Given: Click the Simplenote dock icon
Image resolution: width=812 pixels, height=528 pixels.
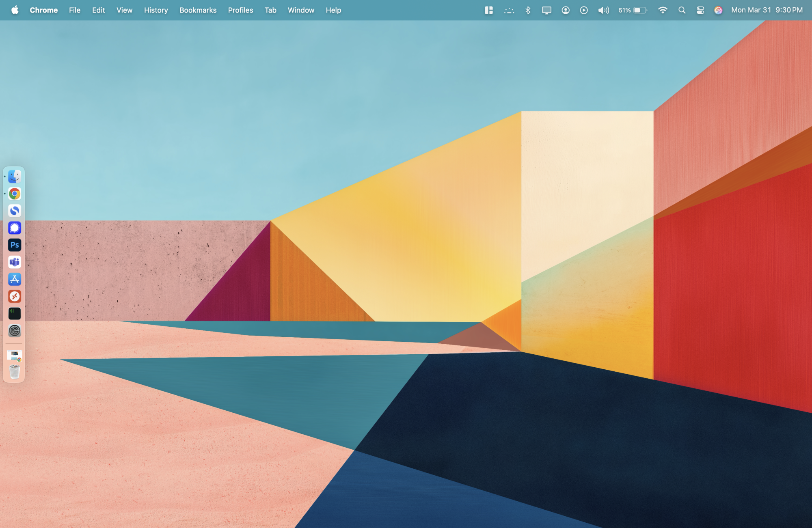Looking at the screenshot, I should pos(15,211).
